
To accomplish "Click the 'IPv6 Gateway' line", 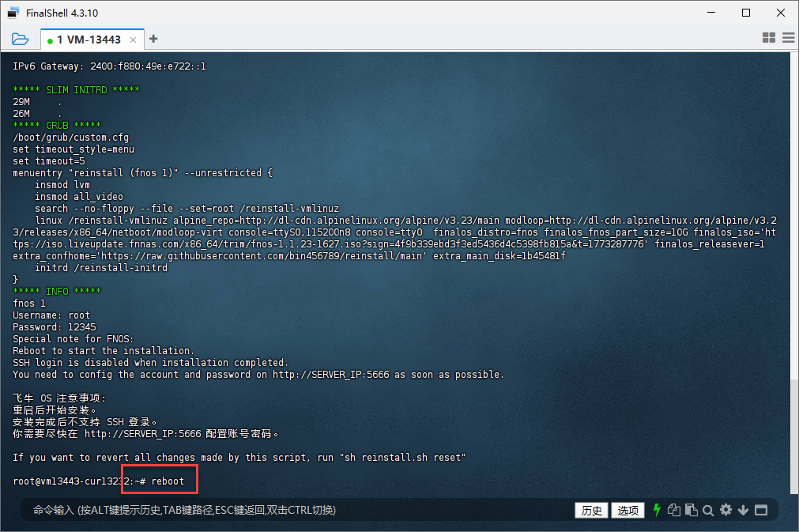I will point(110,66).
